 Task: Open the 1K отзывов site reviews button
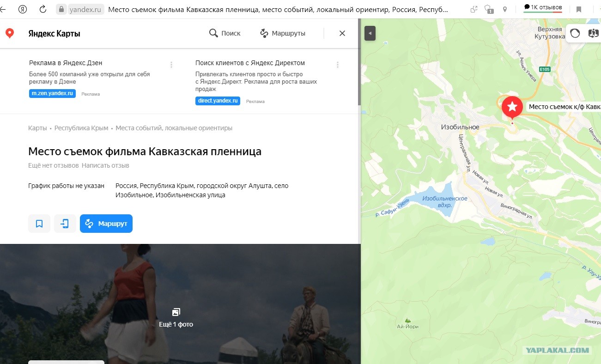[543, 8]
